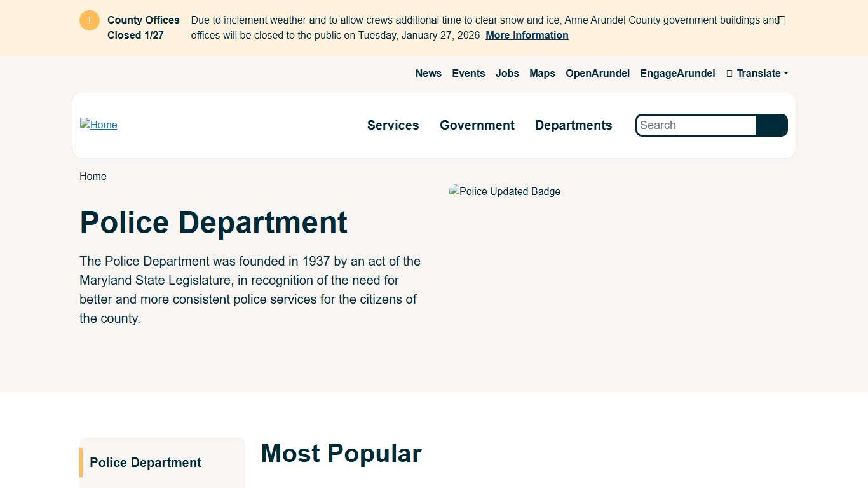Screen dimensions: 868x488
Task: Click the Home logo image
Action: click(x=98, y=125)
